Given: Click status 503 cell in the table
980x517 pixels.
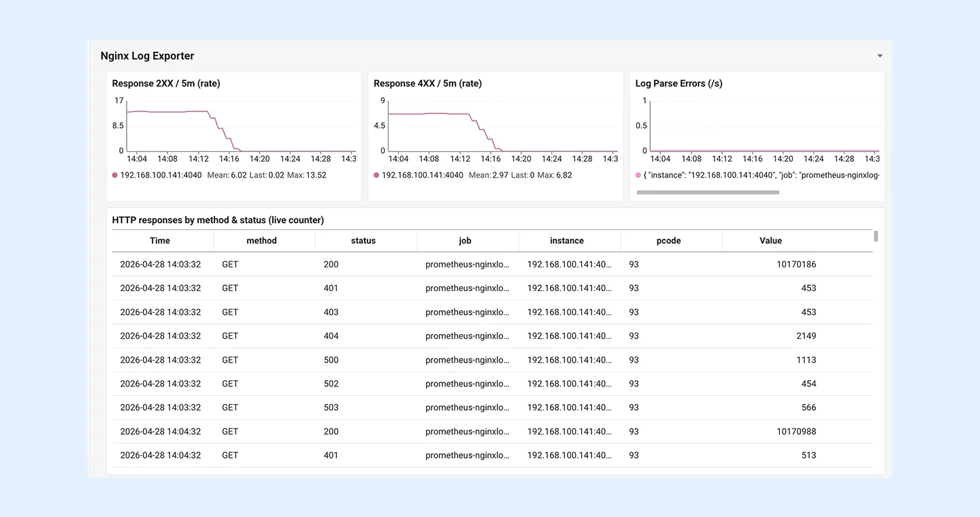Looking at the screenshot, I should (331, 407).
